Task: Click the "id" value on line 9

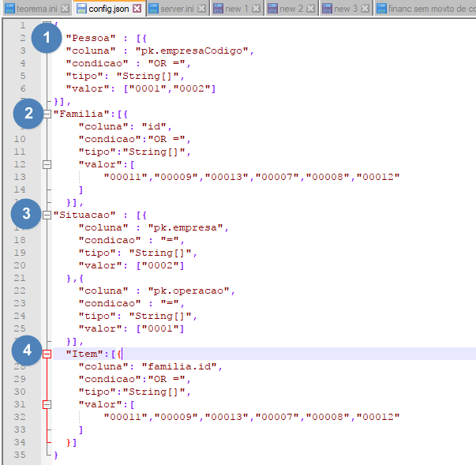Action: [x=154, y=126]
